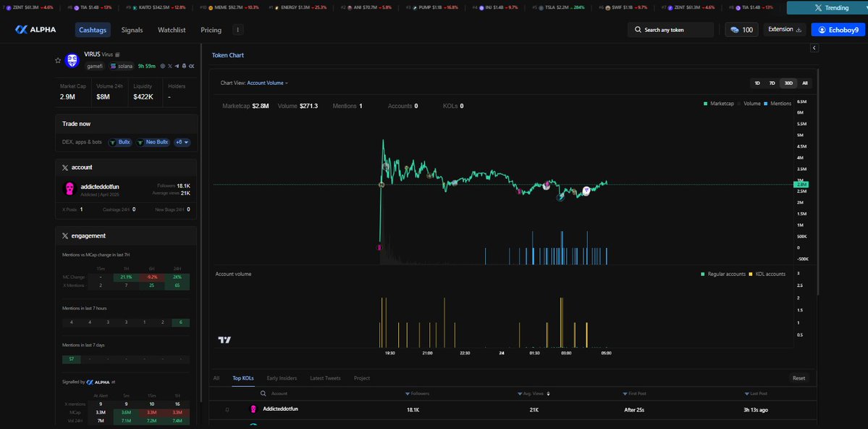This screenshot has width=868, height=429.
Task: Switch to the Latest Tweets tab
Action: [325, 378]
